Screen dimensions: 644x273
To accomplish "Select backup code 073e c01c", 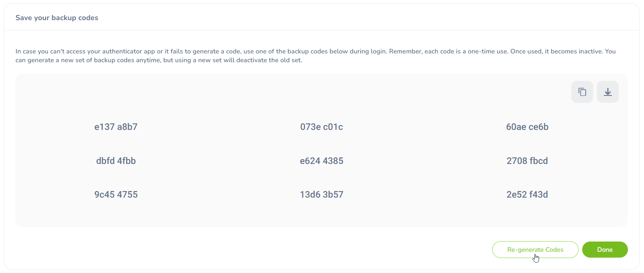I will (321, 127).
